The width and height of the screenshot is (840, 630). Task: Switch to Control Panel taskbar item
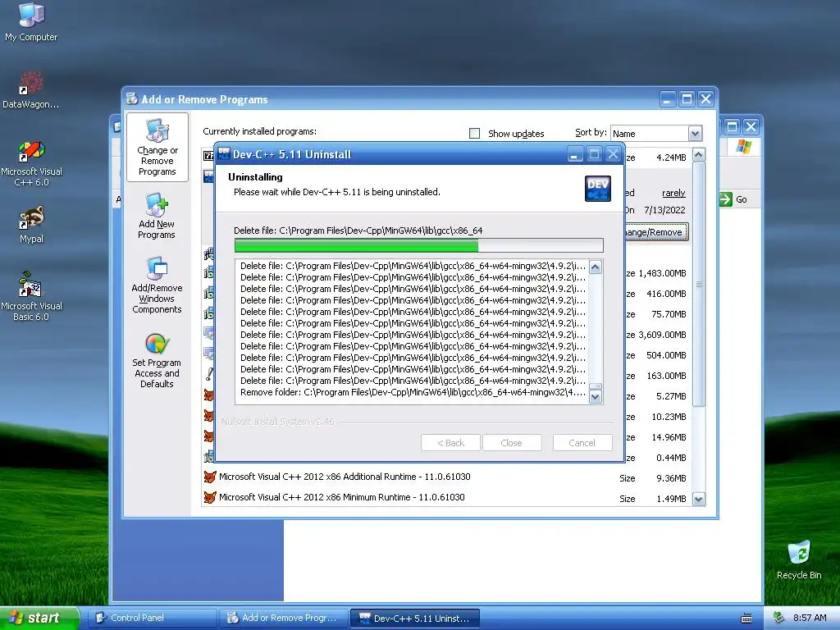(x=152, y=618)
